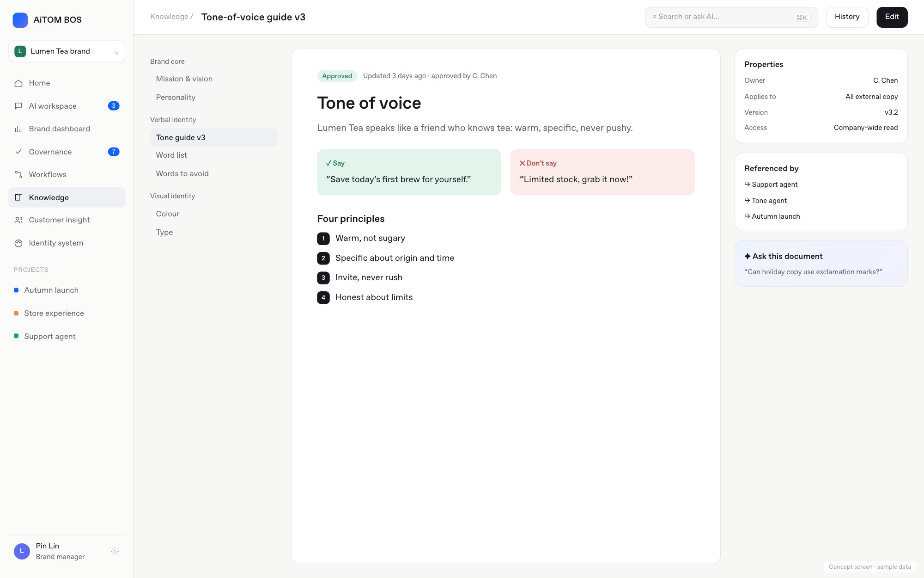This screenshot has height=578, width=924.
Task: Click the Identity system palette icon
Action: pyautogui.click(x=18, y=243)
